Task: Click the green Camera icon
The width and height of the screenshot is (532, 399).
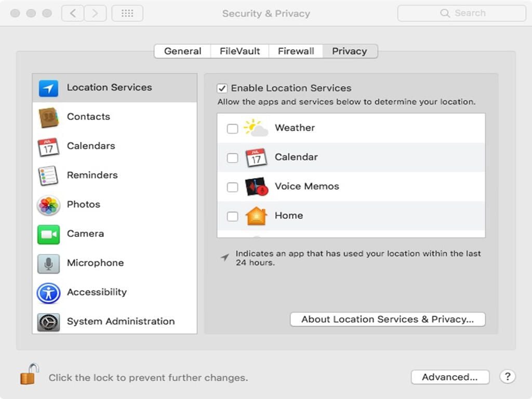Action: [x=48, y=234]
